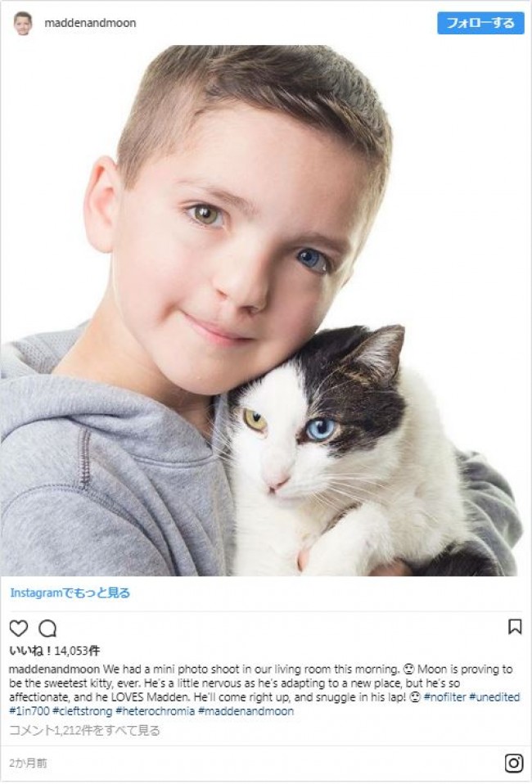
Task: Click the フォローする follow button
Action: tap(480, 23)
